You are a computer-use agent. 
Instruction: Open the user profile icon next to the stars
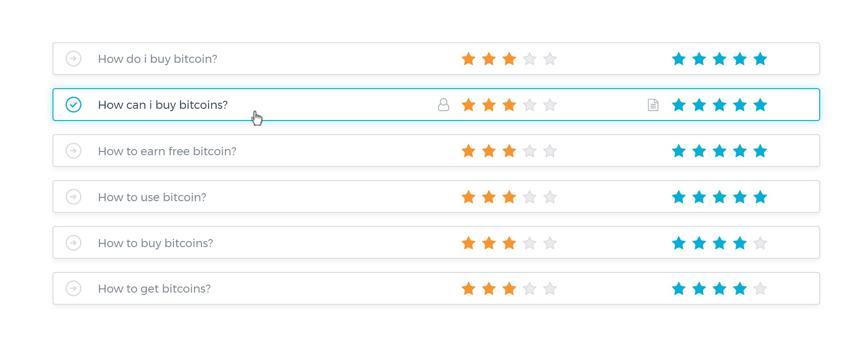443,105
